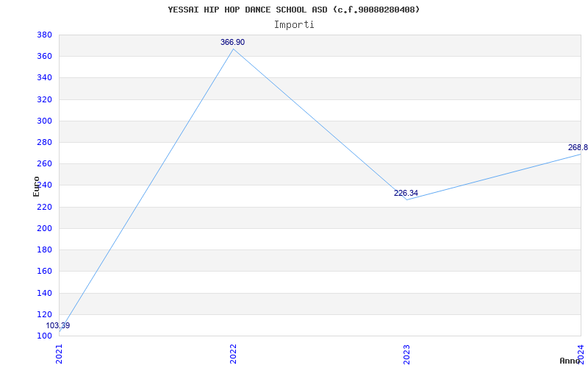Click the 2024 x-axis label
Image resolution: width=588 pixels, height=368 pixels.
[581, 354]
